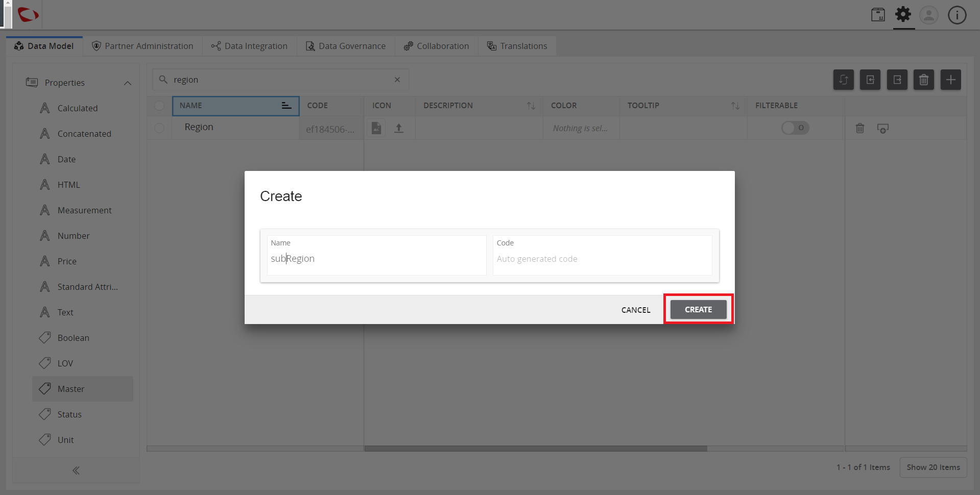Image resolution: width=980 pixels, height=495 pixels.
Task: Clear the region search text
Action: click(397, 80)
